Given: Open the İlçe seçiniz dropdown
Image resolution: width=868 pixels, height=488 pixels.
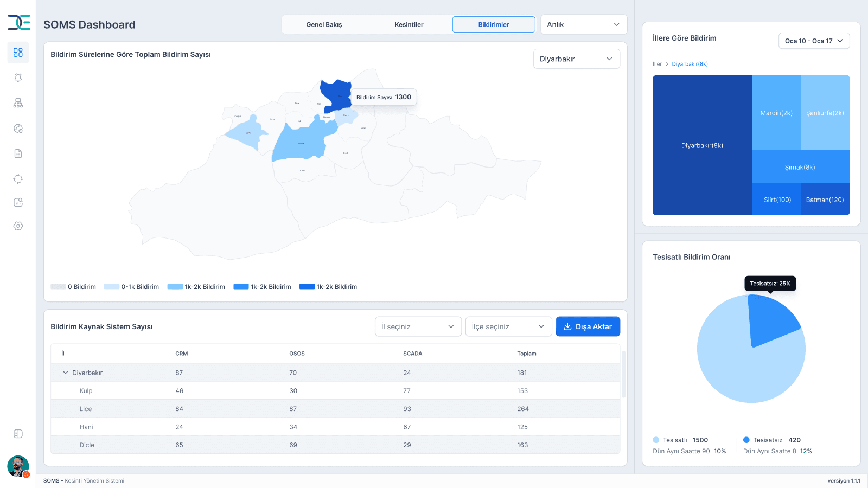Looking at the screenshot, I should 508,326.
